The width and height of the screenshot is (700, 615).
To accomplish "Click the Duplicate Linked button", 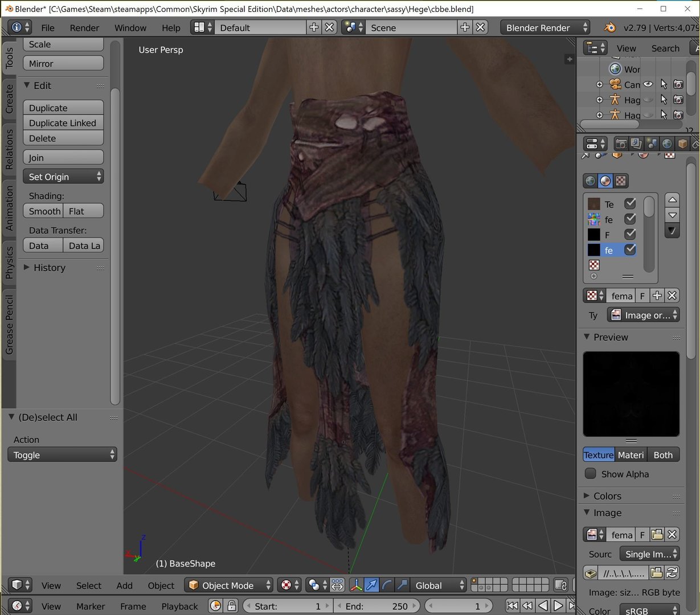I will 63,123.
